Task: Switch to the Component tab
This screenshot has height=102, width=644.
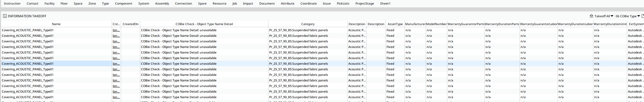Action: click(x=123, y=4)
